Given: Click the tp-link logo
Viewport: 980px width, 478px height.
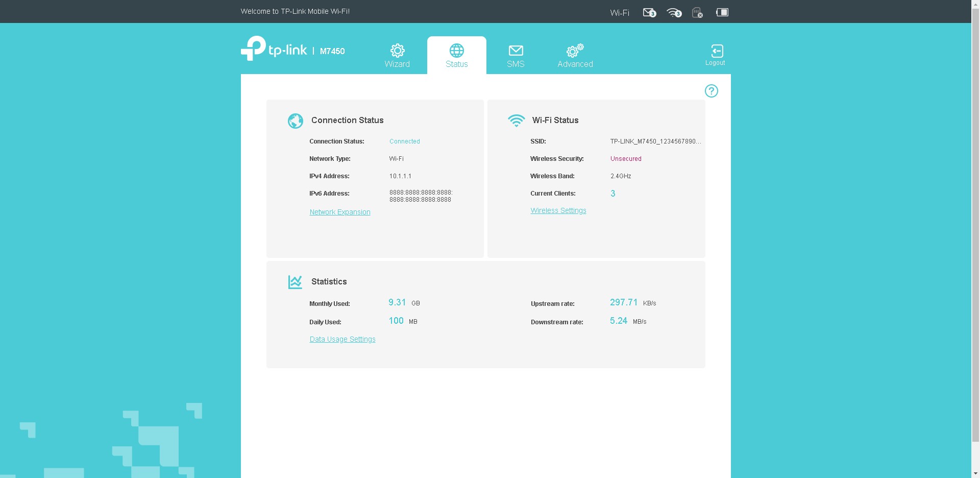Looking at the screenshot, I should click(274, 49).
